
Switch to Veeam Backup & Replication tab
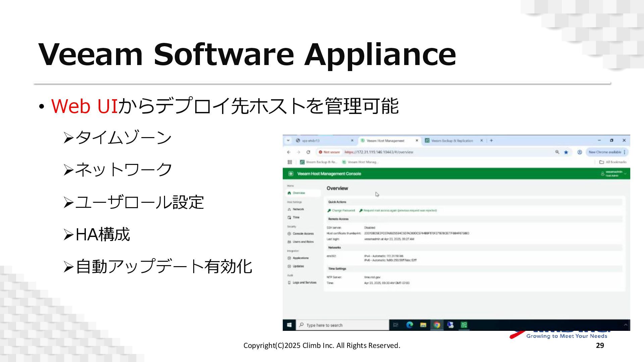(x=451, y=141)
